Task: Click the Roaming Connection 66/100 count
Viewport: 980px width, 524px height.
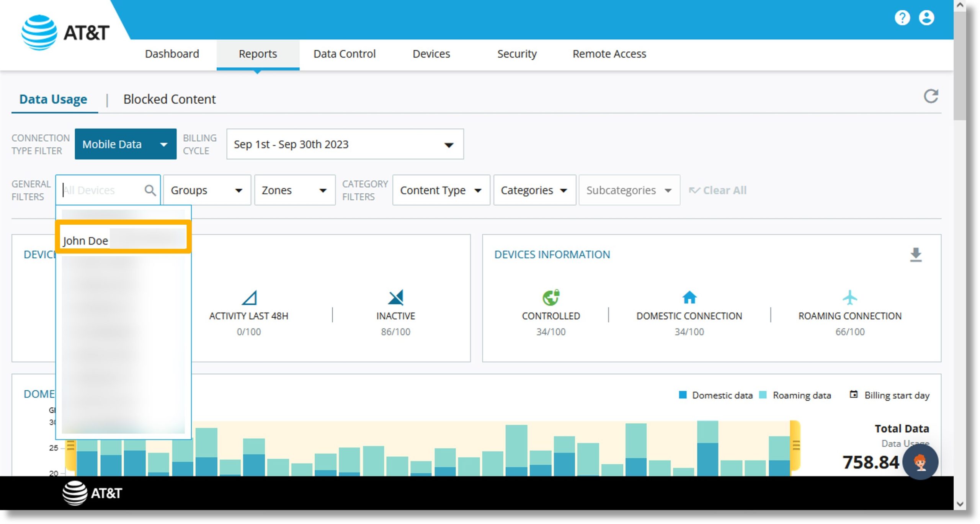Action: 850,332
